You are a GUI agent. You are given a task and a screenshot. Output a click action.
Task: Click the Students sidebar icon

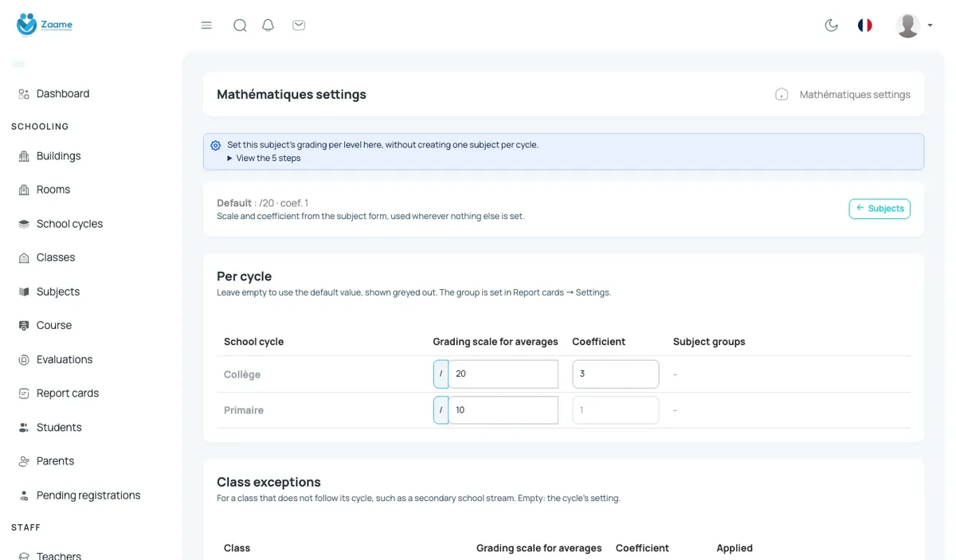coord(24,428)
